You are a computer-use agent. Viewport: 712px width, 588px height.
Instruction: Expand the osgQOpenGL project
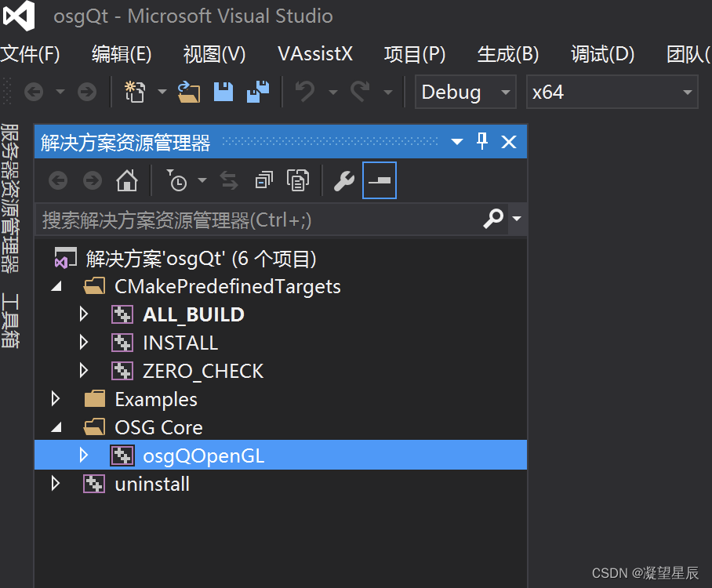84,456
